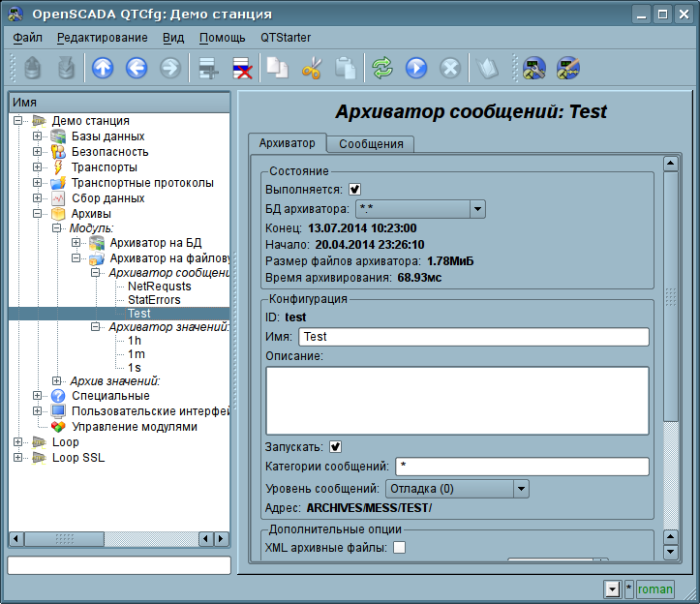The height and width of the screenshot is (604, 700).
Task: Expand the Транспортные протоколы node
Action: (x=37, y=183)
